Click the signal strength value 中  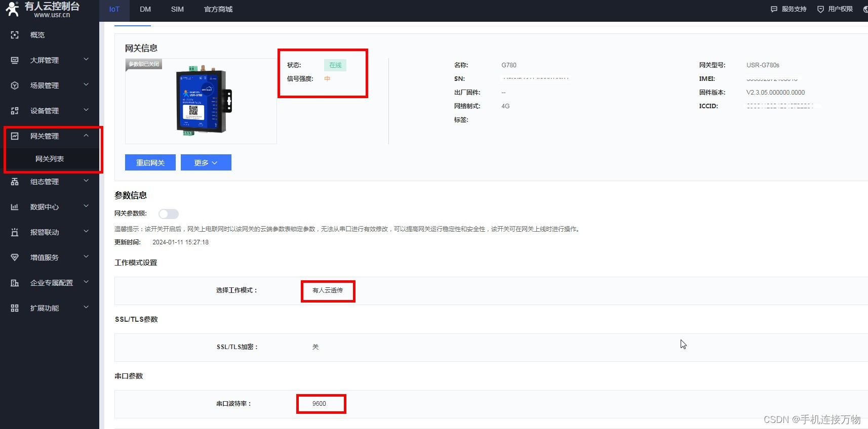(327, 79)
